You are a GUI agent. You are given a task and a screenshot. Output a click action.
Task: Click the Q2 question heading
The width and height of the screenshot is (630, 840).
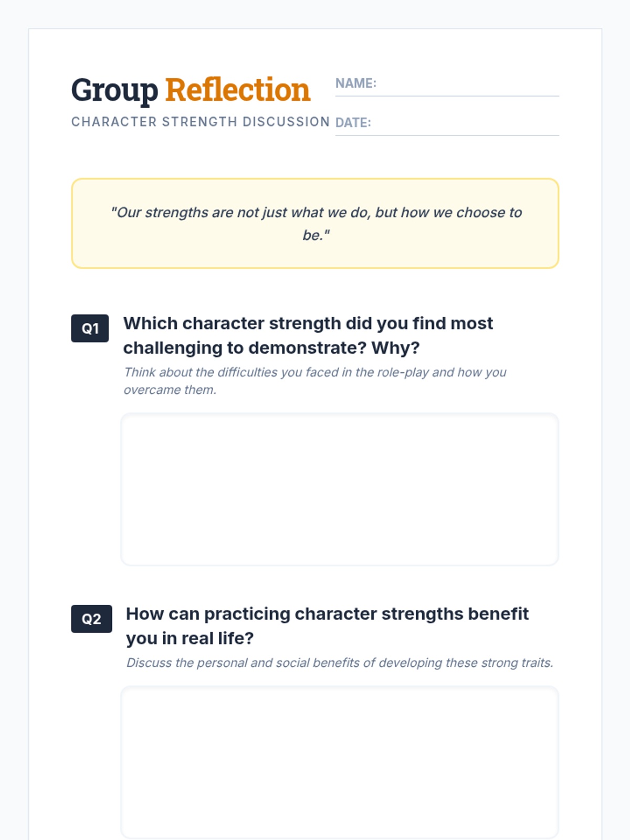[327, 626]
